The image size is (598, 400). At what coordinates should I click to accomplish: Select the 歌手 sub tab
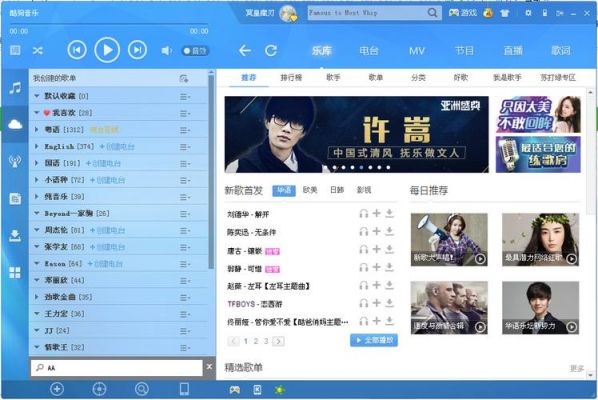[x=333, y=77]
